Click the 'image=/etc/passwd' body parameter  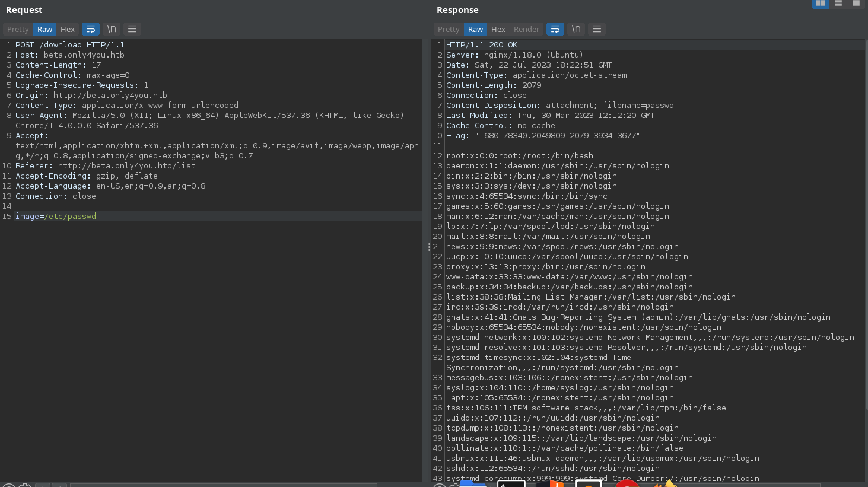click(x=56, y=216)
